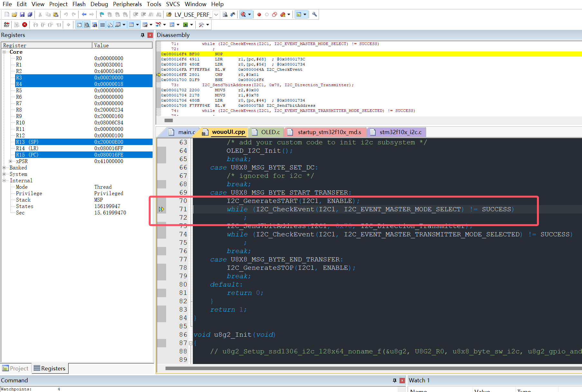Click the Paste icon
Screen dimensions: 582x392
click(56, 14)
